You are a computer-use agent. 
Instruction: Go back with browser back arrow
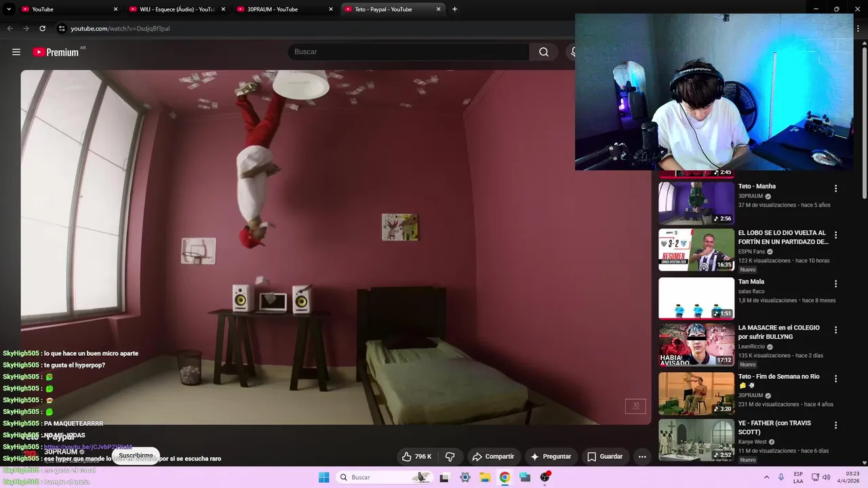pyautogui.click(x=9, y=28)
